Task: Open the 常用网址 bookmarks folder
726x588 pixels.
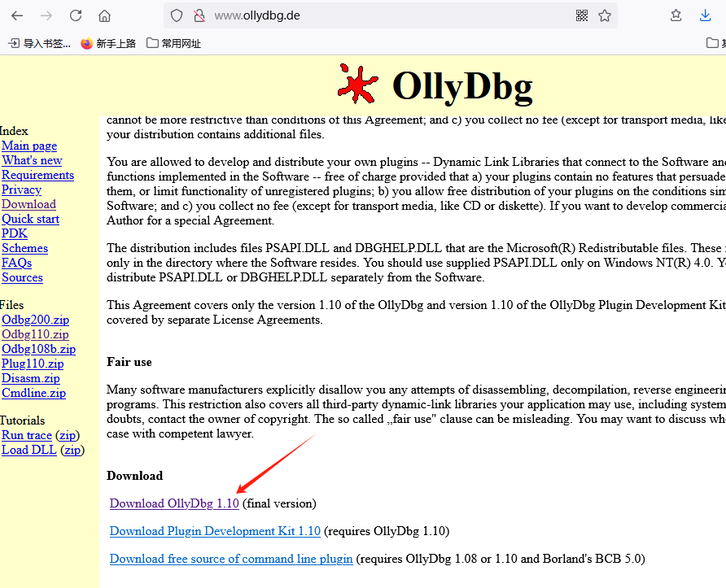Action: coord(173,43)
